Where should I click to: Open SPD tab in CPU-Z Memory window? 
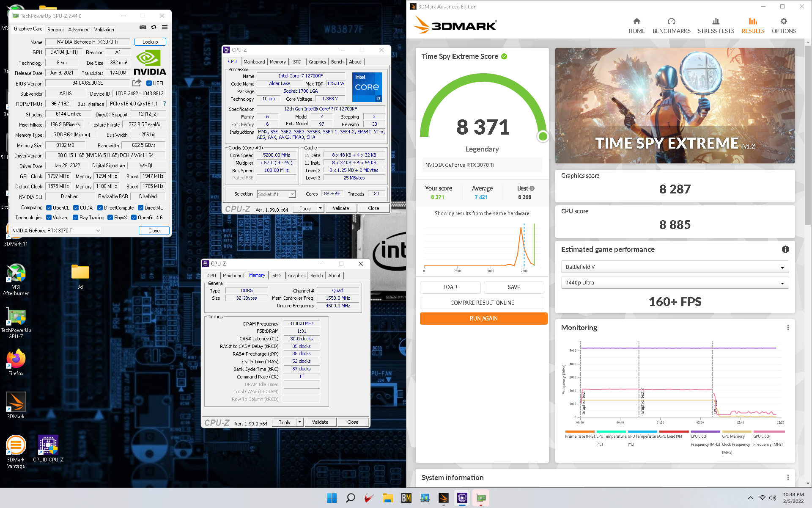pos(276,276)
